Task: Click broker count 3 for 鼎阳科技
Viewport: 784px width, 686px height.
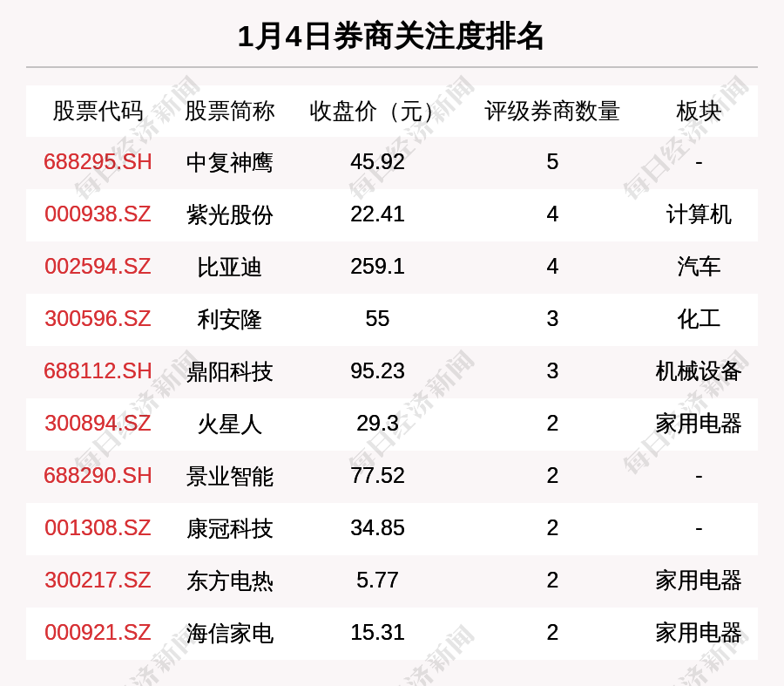Action: click(x=552, y=371)
